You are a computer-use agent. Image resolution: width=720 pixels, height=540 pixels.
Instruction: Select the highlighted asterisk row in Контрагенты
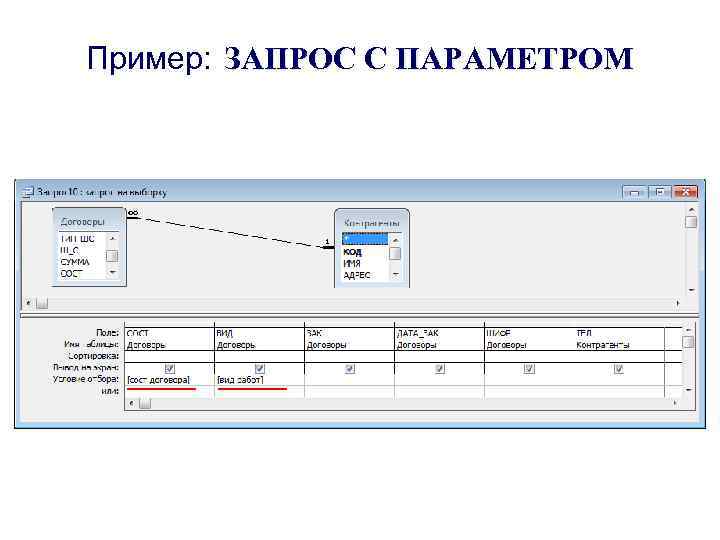pyautogui.click(x=365, y=239)
